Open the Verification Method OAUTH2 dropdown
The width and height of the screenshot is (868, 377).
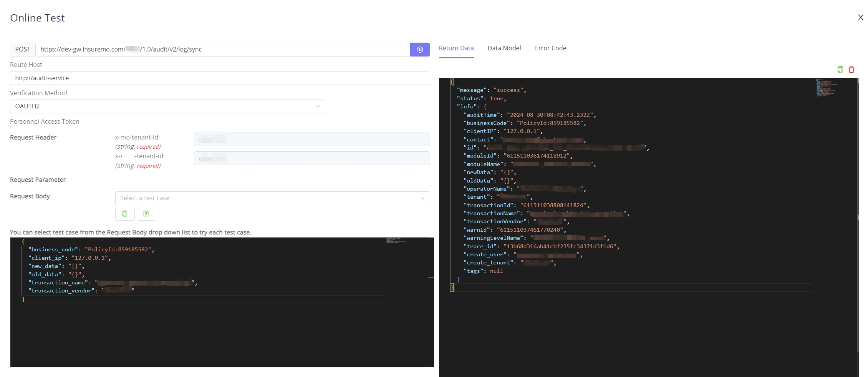pos(167,106)
